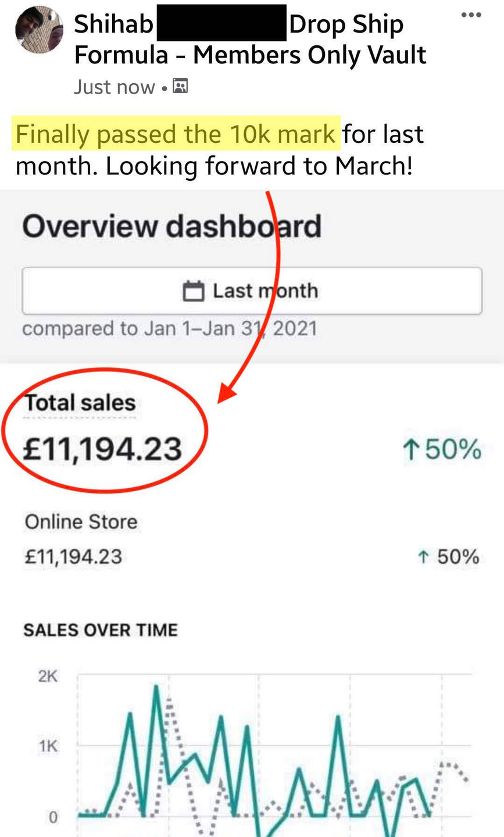Click the Online Store sales row

(x=81, y=521)
